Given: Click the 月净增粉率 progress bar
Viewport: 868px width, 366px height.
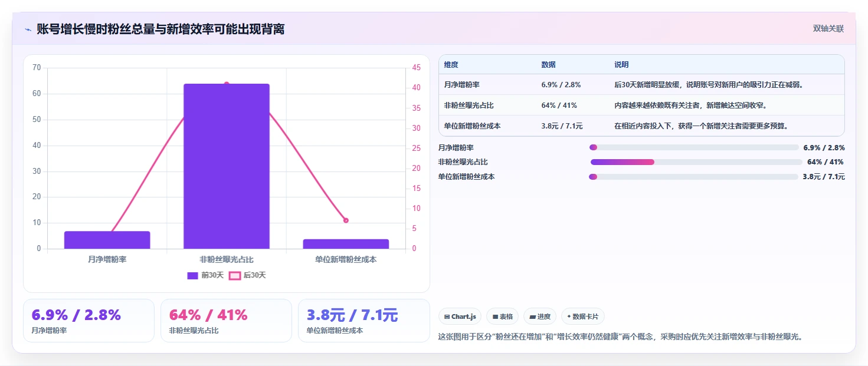Looking at the screenshot, I should pyautogui.click(x=693, y=147).
